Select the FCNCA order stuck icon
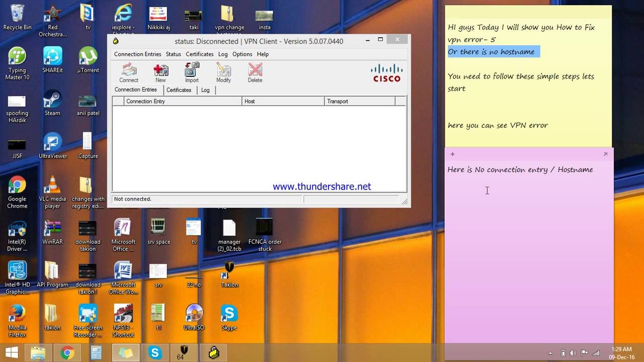644x362 pixels. click(265, 235)
